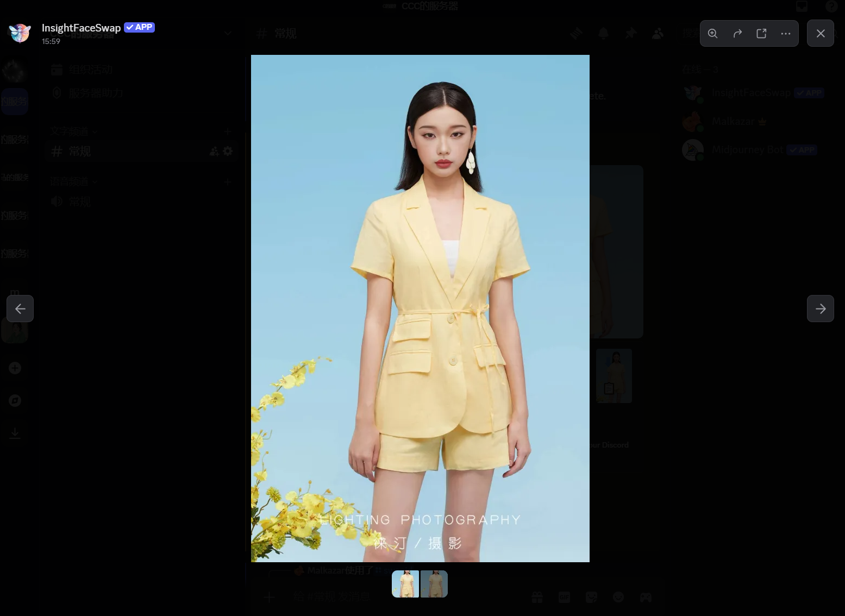Open the more options ellipsis menu
845x616 pixels.
pos(786,33)
